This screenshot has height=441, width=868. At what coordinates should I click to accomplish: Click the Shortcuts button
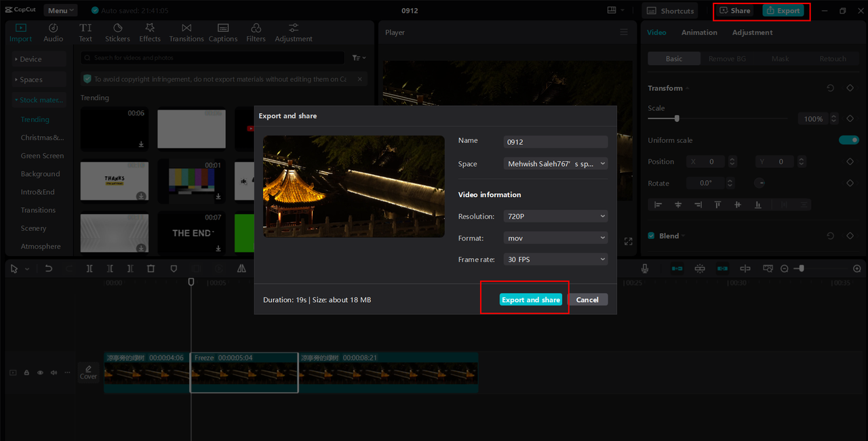click(671, 11)
